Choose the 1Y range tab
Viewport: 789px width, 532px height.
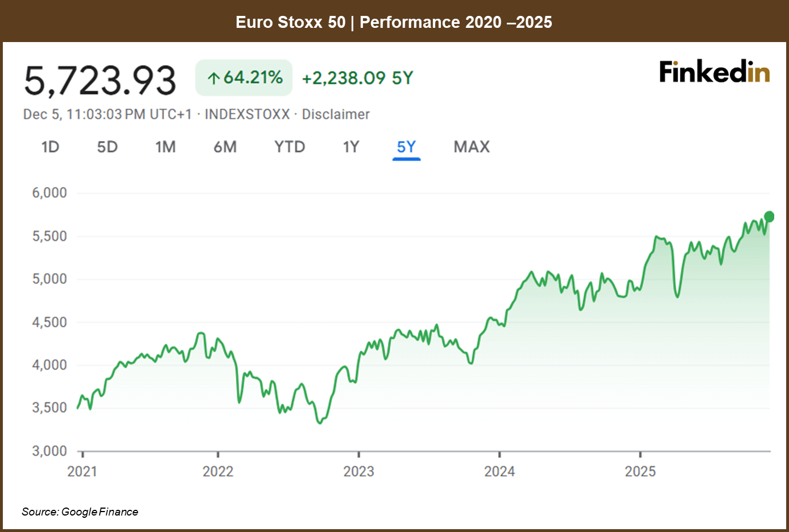click(351, 147)
